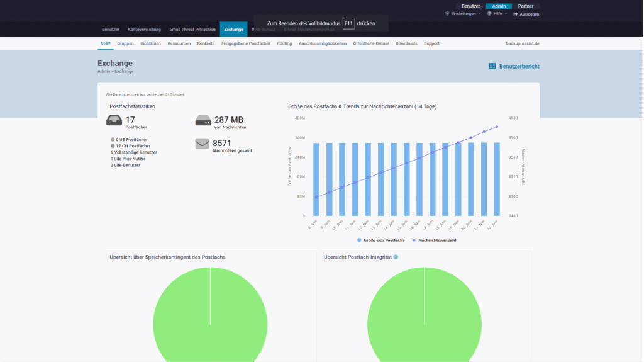Open Freigegebene Postfächer sub-tab
The width and height of the screenshot is (644, 362).
coord(246,43)
